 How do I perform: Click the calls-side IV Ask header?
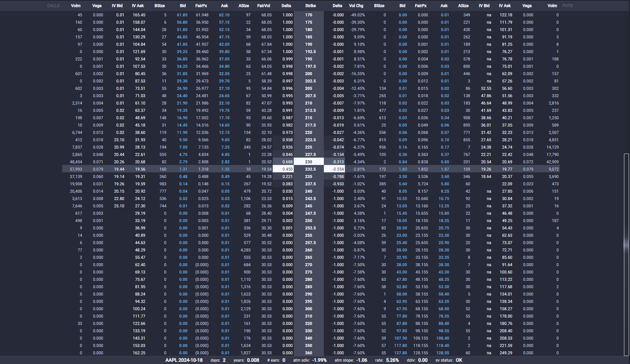(138, 6)
